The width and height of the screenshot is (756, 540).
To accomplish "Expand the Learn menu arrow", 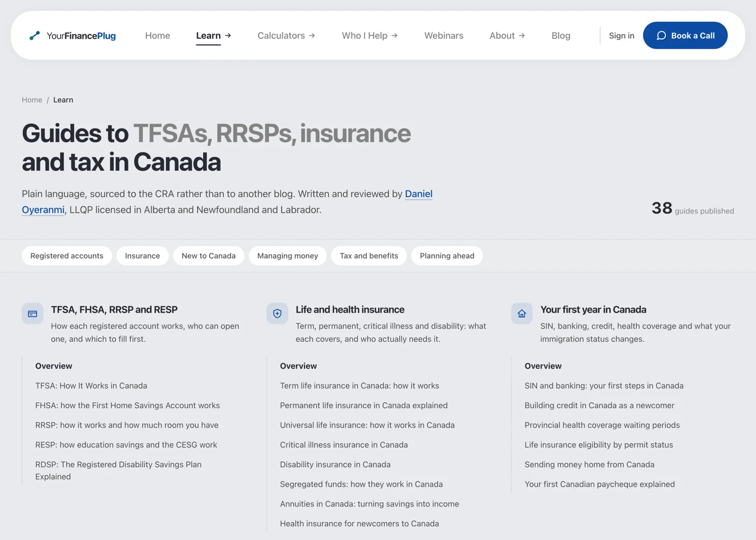I will (x=228, y=36).
